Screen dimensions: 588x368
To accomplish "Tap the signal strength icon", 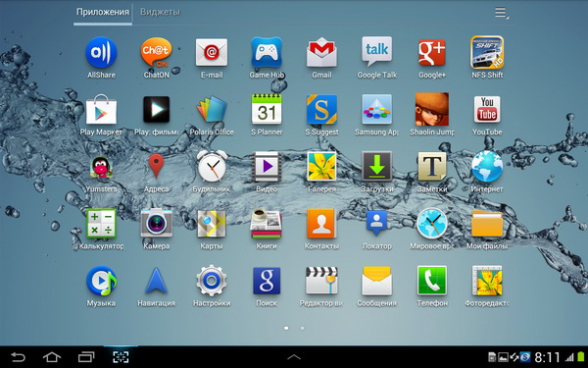I will pos(570,357).
